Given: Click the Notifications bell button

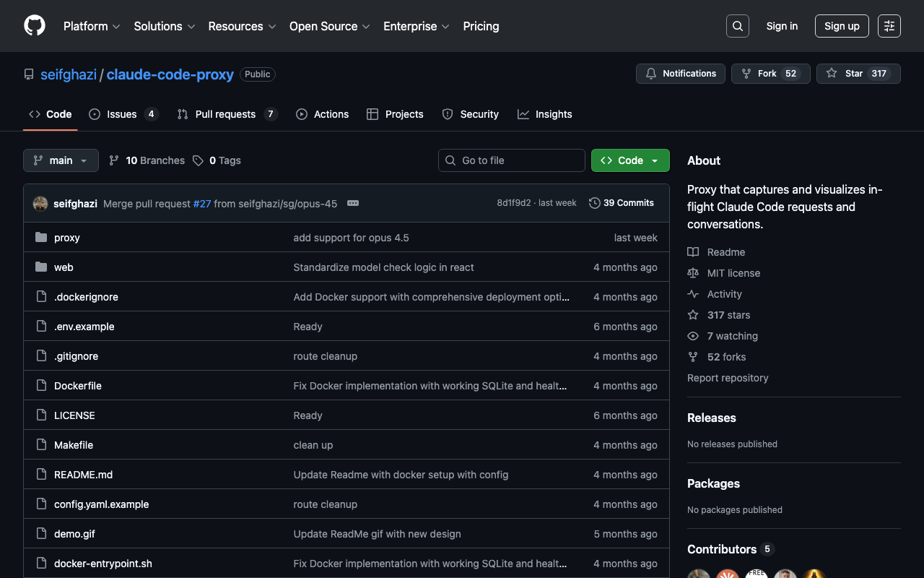Looking at the screenshot, I should click(680, 74).
